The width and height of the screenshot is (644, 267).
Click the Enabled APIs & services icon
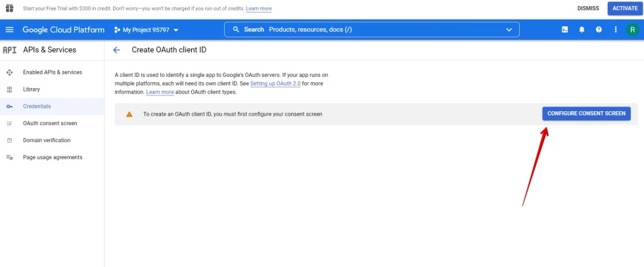pyautogui.click(x=9, y=72)
